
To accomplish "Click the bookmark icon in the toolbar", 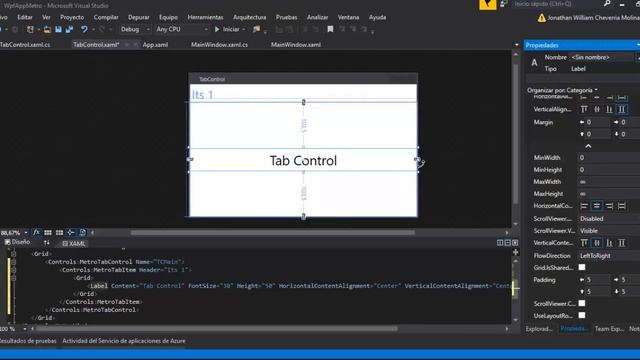I will (x=330, y=29).
